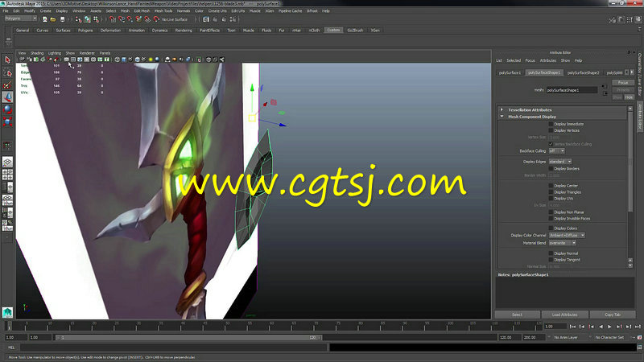Open the Attribute Editor Show menu
The width and height of the screenshot is (644, 362).
tap(566, 60)
